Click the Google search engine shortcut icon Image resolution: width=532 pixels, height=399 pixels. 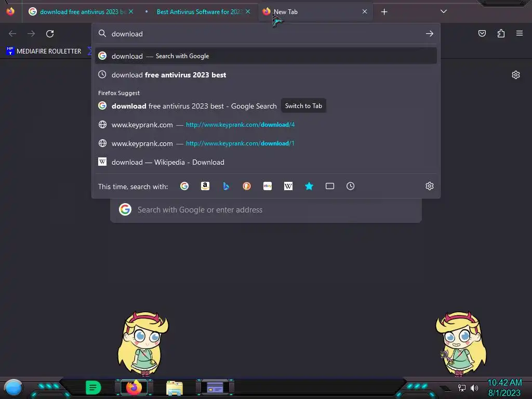184,186
